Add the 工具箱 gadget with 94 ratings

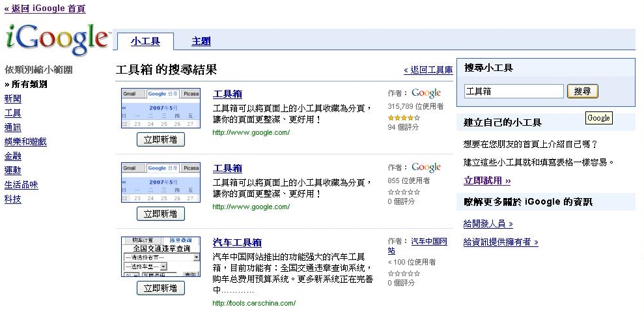(x=161, y=139)
